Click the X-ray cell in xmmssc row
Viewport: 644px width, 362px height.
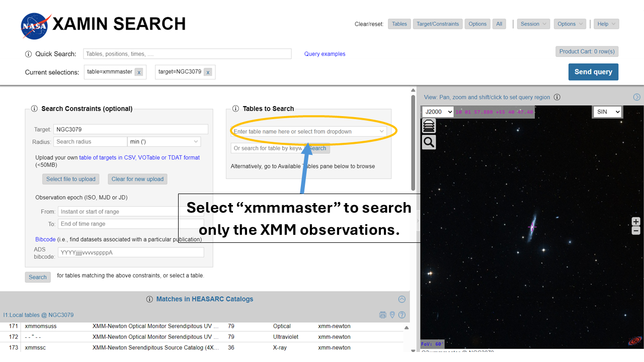tap(281, 347)
